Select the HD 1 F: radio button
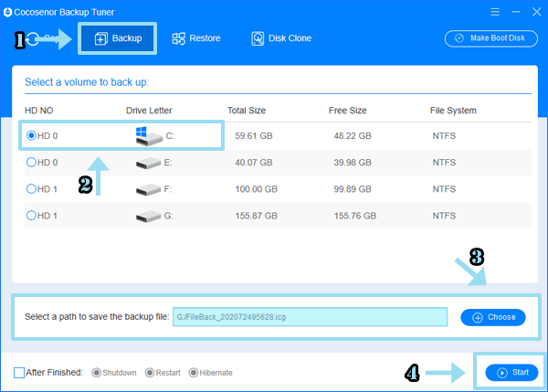Viewport: 548px width, 392px height. pyautogui.click(x=31, y=188)
